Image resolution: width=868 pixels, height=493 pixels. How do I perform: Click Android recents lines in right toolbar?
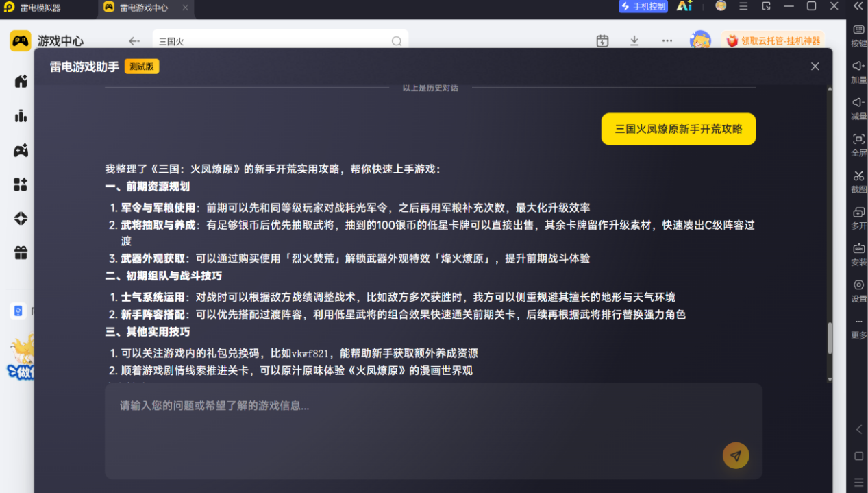(x=858, y=482)
